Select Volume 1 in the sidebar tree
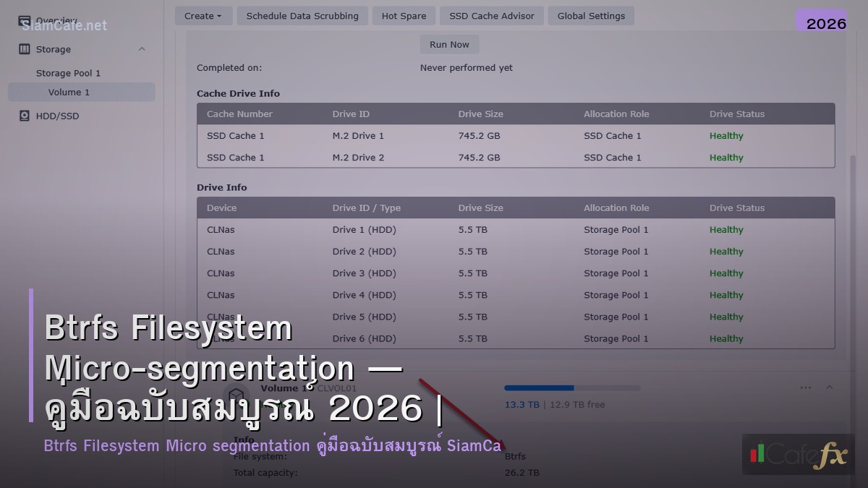 [69, 92]
